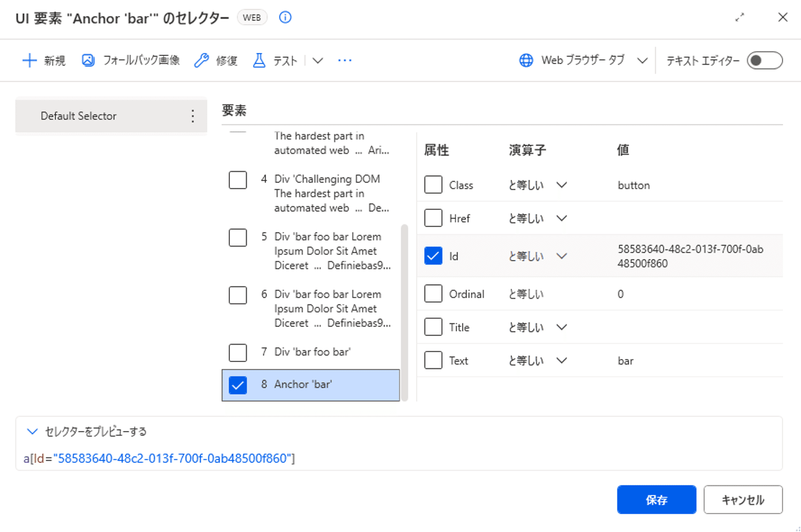Collapse the セレクターをプレビューする section
Screen dimensions: 801x532
(x=32, y=432)
